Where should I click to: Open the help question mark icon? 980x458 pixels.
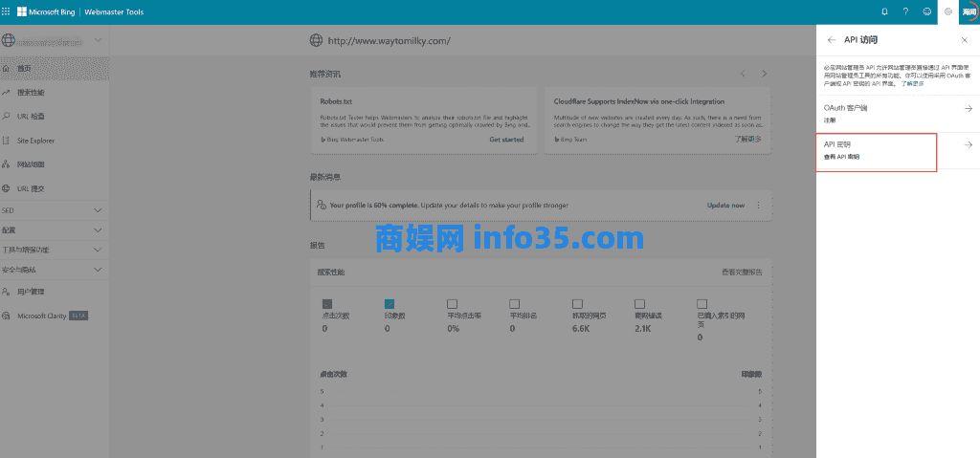(905, 11)
